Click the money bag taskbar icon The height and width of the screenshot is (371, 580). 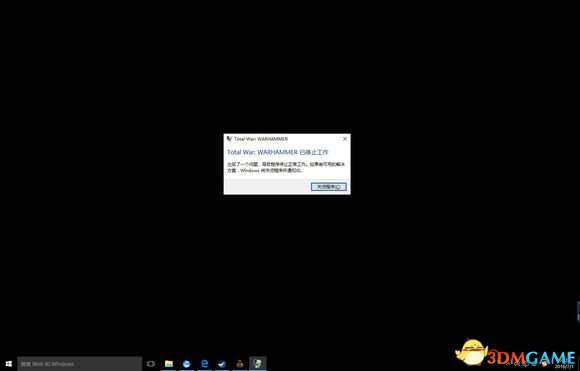point(240,364)
